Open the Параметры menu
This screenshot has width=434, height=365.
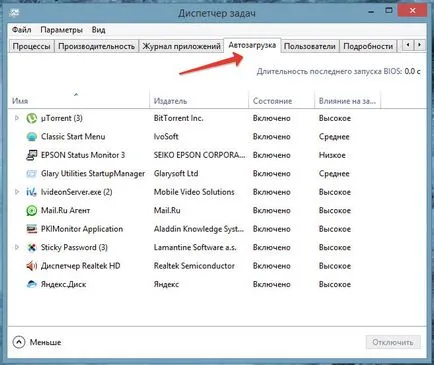(61, 30)
